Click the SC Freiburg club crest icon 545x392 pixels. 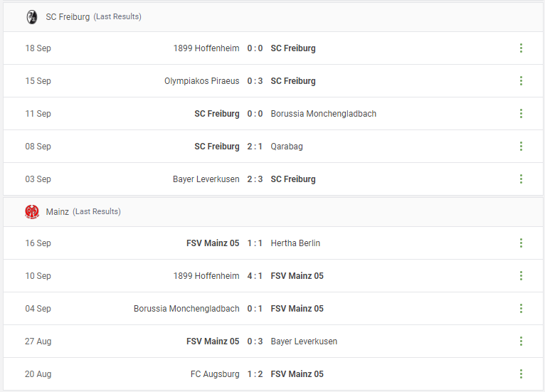point(32,16)
